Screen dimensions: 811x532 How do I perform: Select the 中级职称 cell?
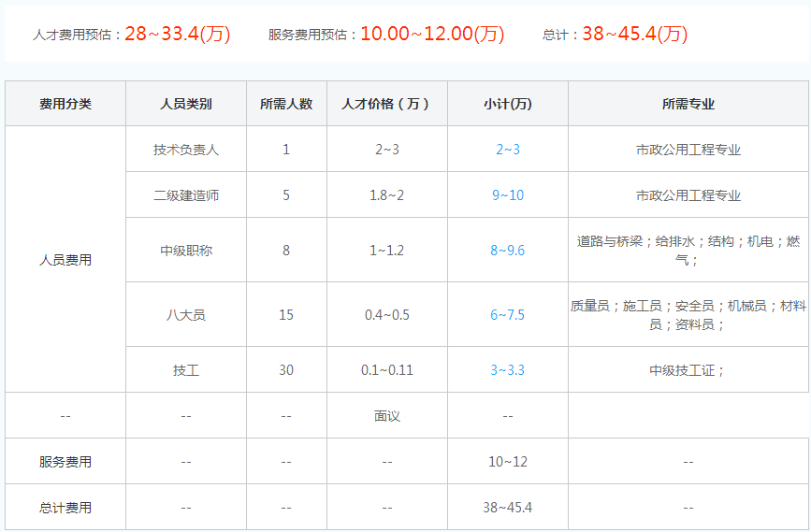[x=186, y=251]
